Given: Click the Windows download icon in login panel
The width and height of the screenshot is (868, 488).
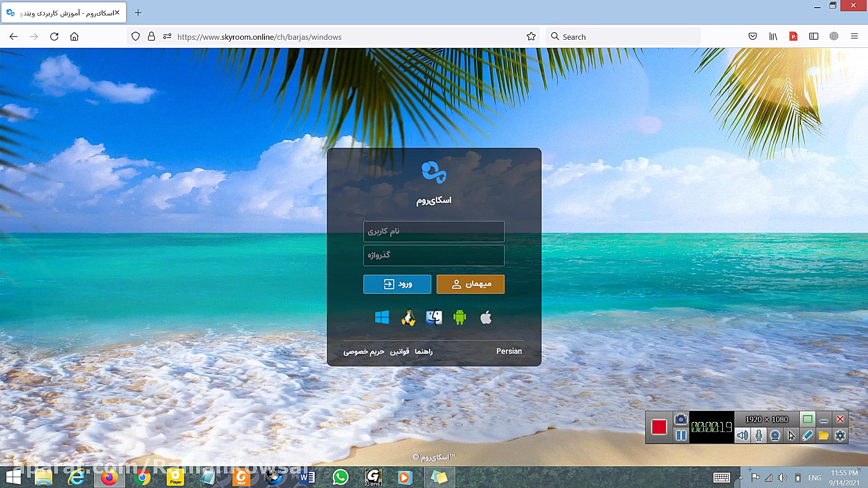Looking at the screenshot, I should pyautogui.click(x=382, y=318).
